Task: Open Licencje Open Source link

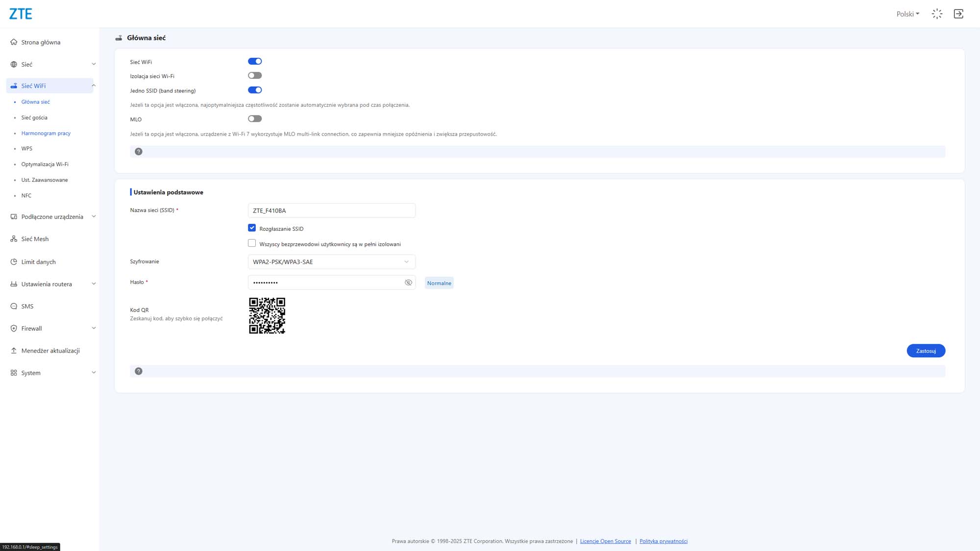Action: [605, 541]
